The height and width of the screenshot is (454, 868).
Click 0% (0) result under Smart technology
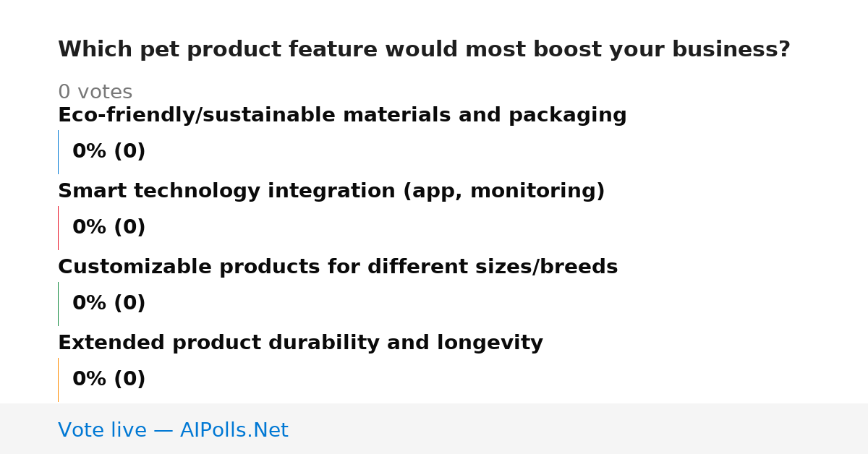tap(109, 228)
